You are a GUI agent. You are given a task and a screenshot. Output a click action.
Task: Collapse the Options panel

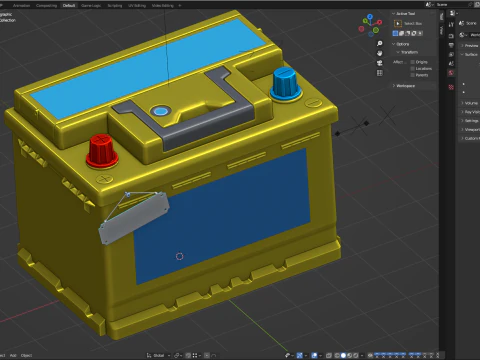point(394,44)
